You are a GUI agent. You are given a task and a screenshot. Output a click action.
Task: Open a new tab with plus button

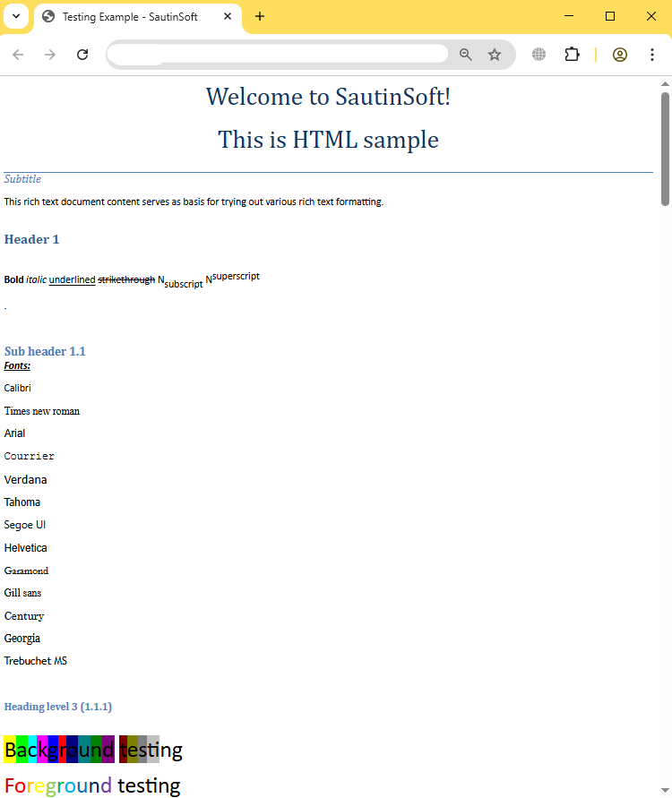coord(260,16)
